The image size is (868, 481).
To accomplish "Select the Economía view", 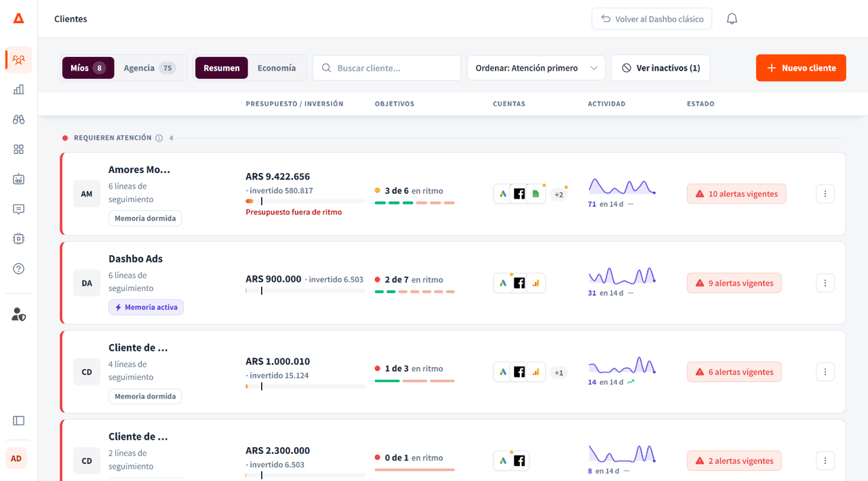I will pos(277,68).
